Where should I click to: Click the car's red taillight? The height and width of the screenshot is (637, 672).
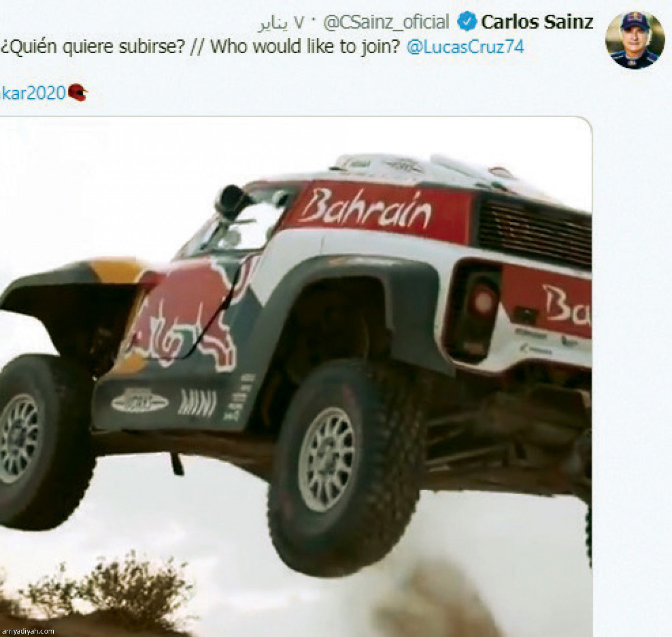coord(482,301)
